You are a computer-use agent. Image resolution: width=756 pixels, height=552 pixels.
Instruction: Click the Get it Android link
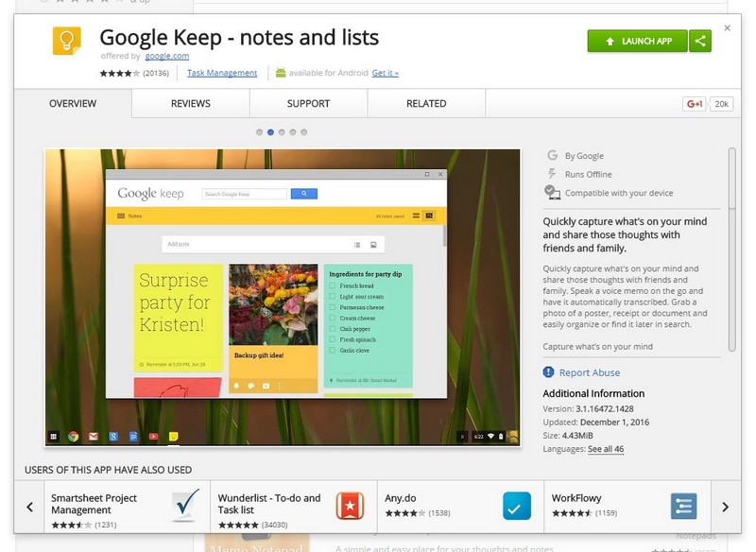385,73
